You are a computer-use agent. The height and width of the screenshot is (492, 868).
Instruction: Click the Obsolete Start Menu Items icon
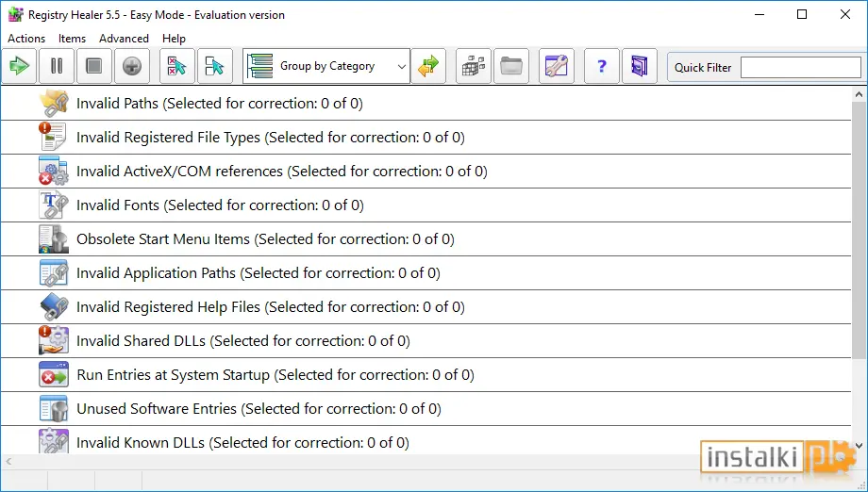54,238
